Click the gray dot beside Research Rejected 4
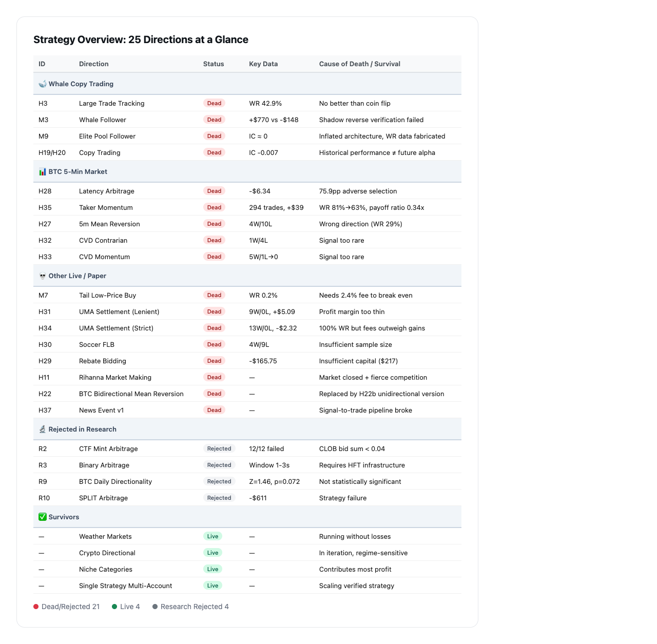The image size is (657, 644). tap(155, 607)
